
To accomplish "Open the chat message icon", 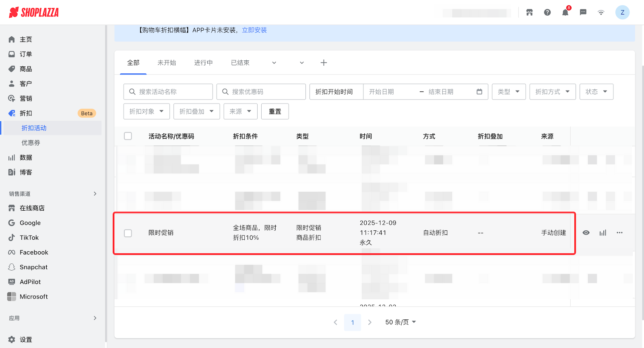I will [x=583, y=12].
